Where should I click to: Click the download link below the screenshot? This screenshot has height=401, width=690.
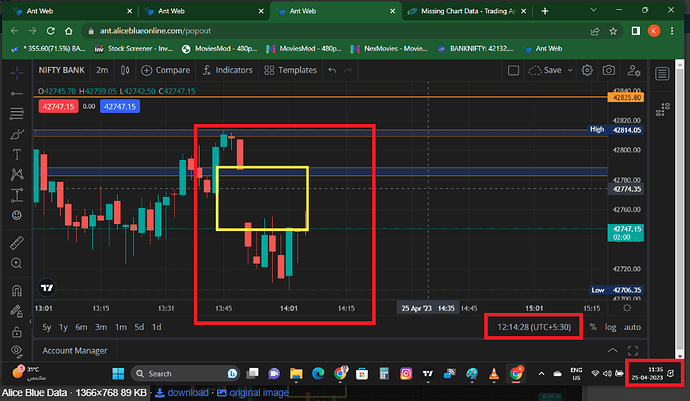coord(182,393)
